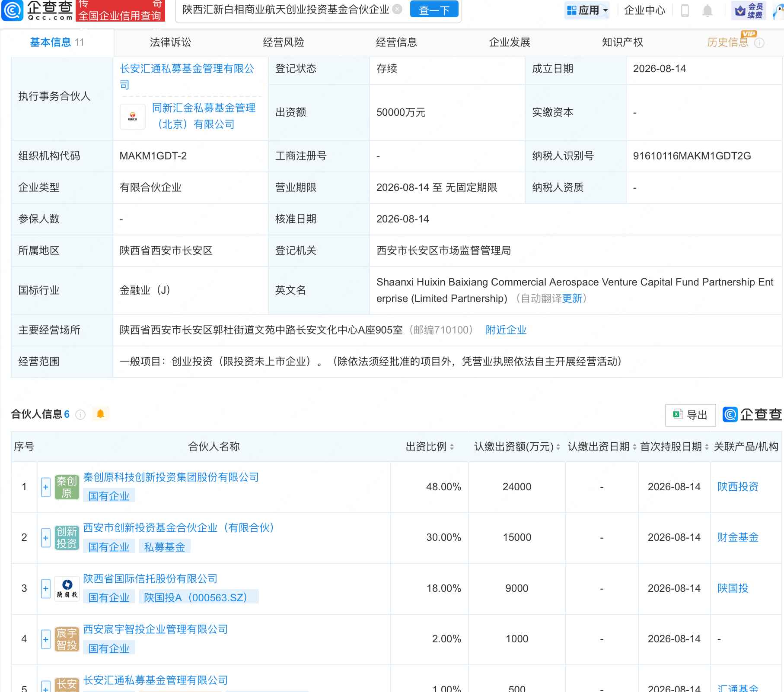Click the 查一下 search button

point(434,10)
